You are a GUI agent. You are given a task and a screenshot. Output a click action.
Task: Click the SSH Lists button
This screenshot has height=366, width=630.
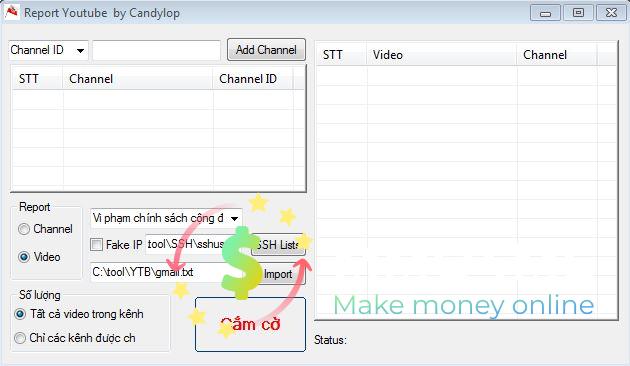278,244
